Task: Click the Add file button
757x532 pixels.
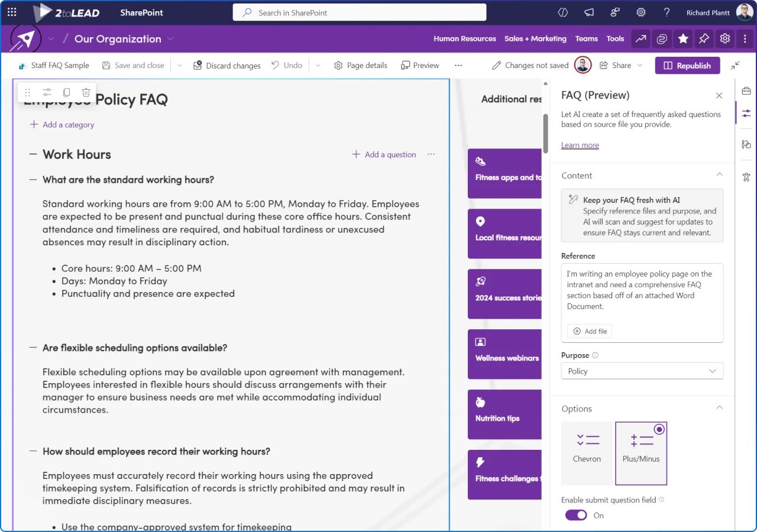Action: (589, 331)
